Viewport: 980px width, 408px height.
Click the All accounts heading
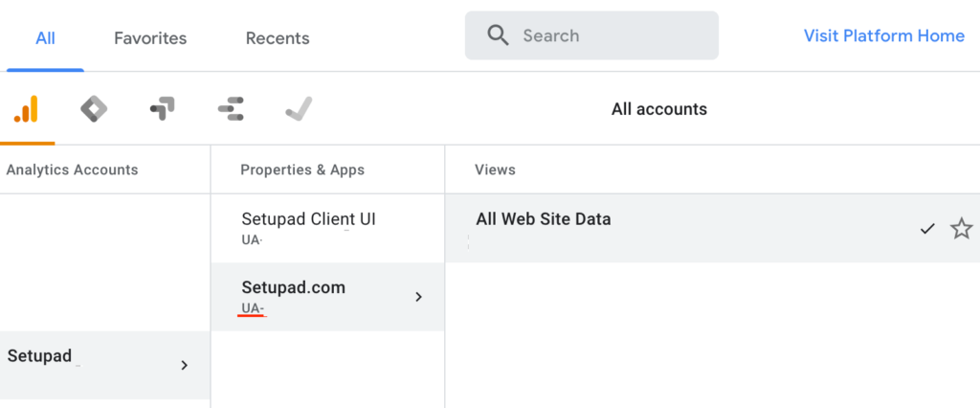point(658,109)
